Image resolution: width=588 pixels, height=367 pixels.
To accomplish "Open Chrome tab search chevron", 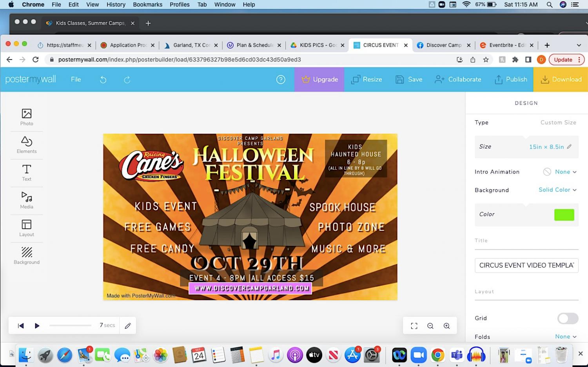I will [579, 45].
